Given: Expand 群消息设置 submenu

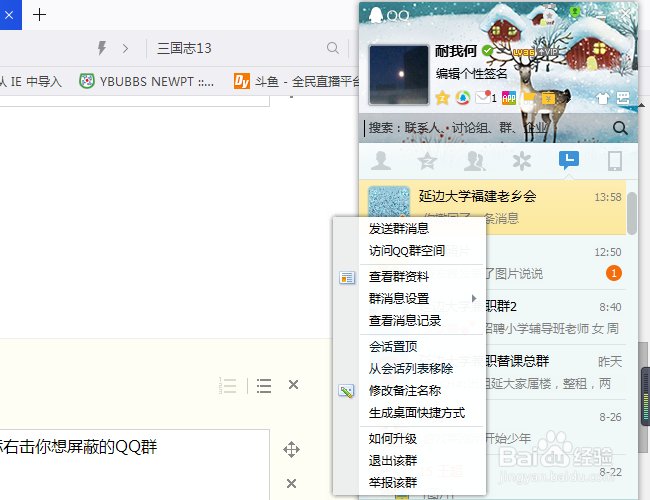Looking at the screenshot, I should (422, 299).
